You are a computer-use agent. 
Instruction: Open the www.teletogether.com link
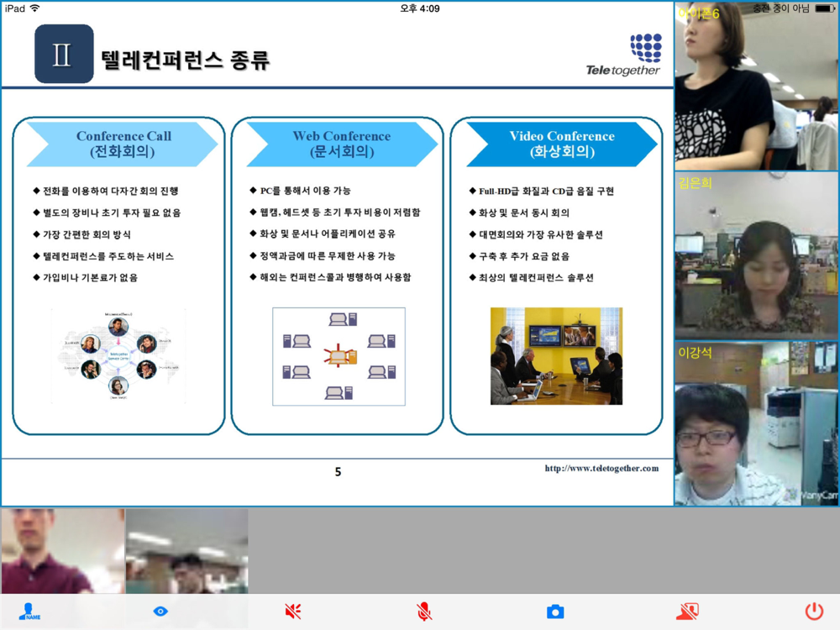(x=601, y=468)
